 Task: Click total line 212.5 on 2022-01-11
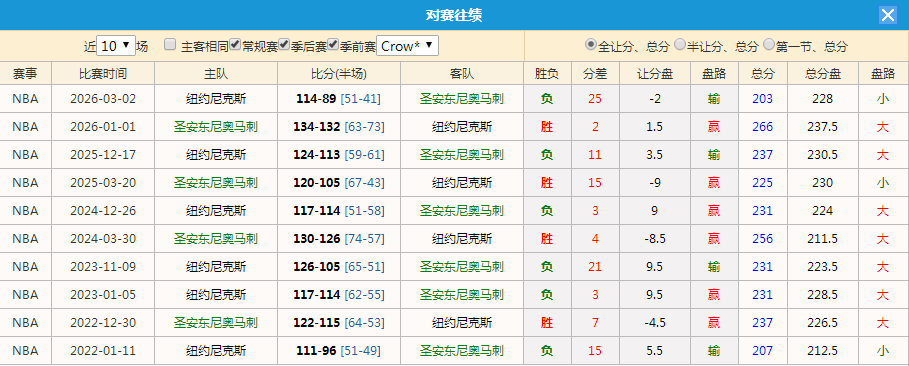point(823,351)
